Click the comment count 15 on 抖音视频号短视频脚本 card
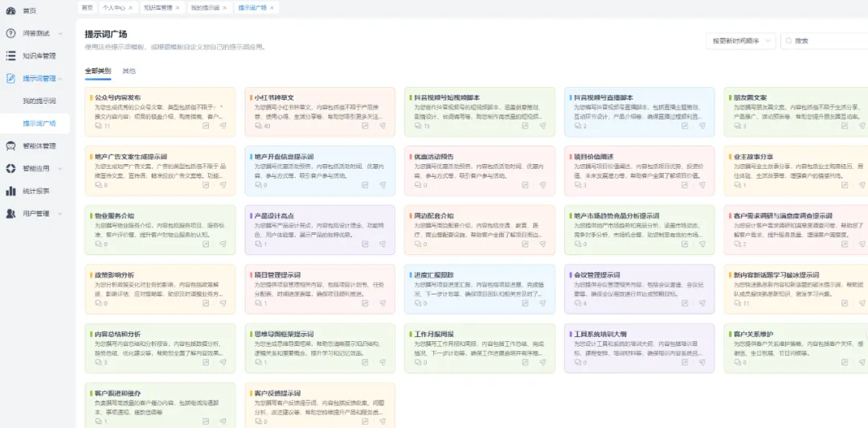The image size is (868, 428). pyautogui.click(x=423, y=126)
